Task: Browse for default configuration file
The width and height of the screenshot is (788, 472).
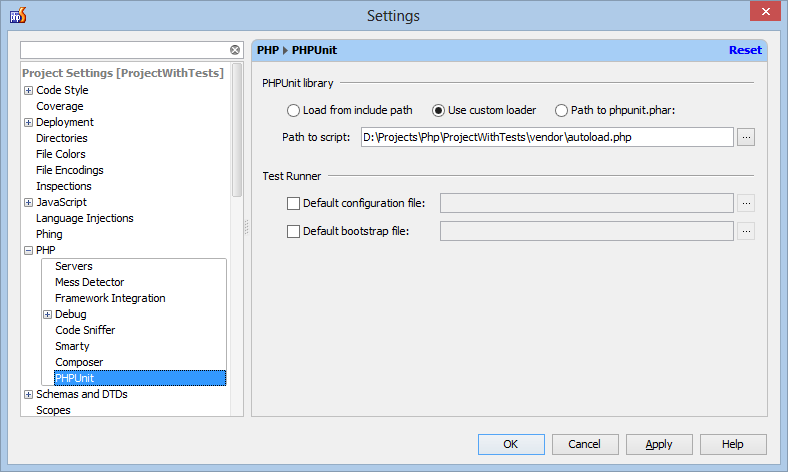Action: pyautogui.click(x=746, y=203)
